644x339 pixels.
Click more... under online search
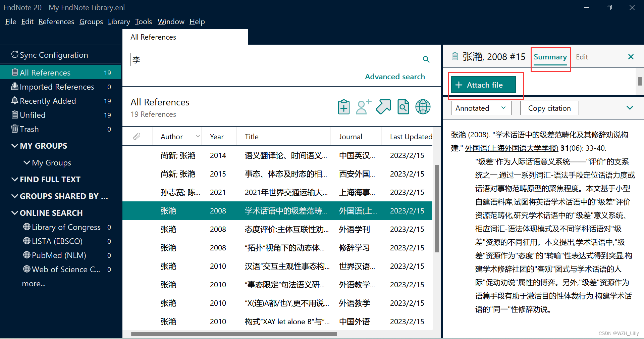tap(34, 283)
